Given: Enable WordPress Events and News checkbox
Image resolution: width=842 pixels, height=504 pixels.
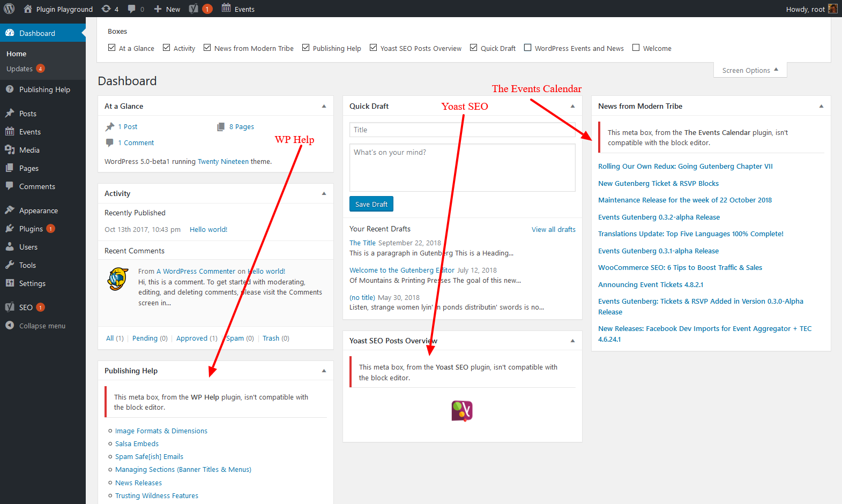Looking at the screenshot, I should pyautogui.click(x=528, y=48).
